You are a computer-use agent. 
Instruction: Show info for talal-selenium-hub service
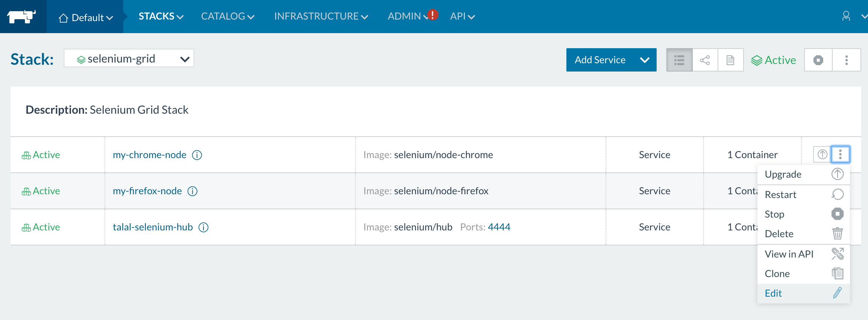pos(203,227)
